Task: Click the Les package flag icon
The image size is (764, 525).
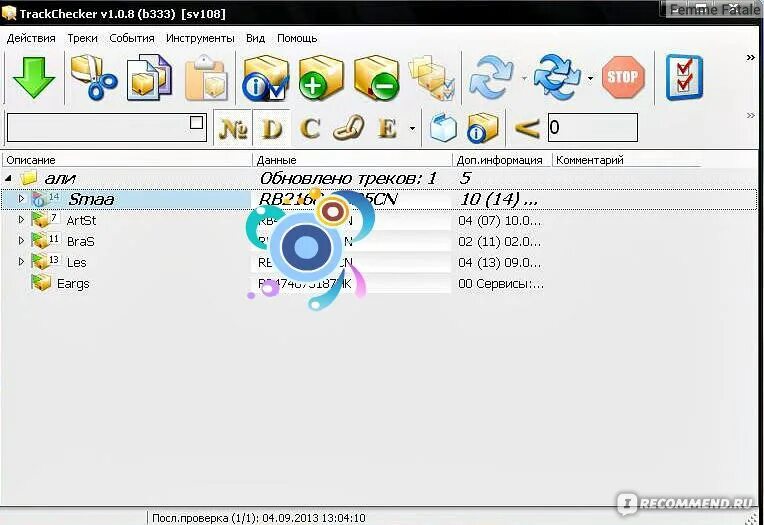Action: click(x=40, y=262)
